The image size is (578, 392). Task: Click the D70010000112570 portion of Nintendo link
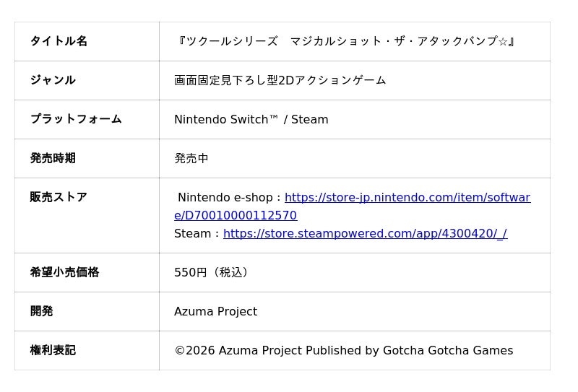point(241,216)
